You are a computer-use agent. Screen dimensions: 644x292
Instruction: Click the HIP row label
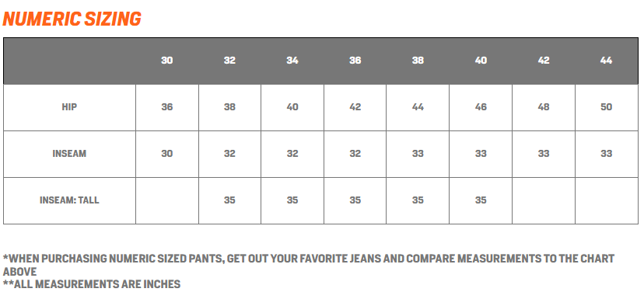pos(69,107)
